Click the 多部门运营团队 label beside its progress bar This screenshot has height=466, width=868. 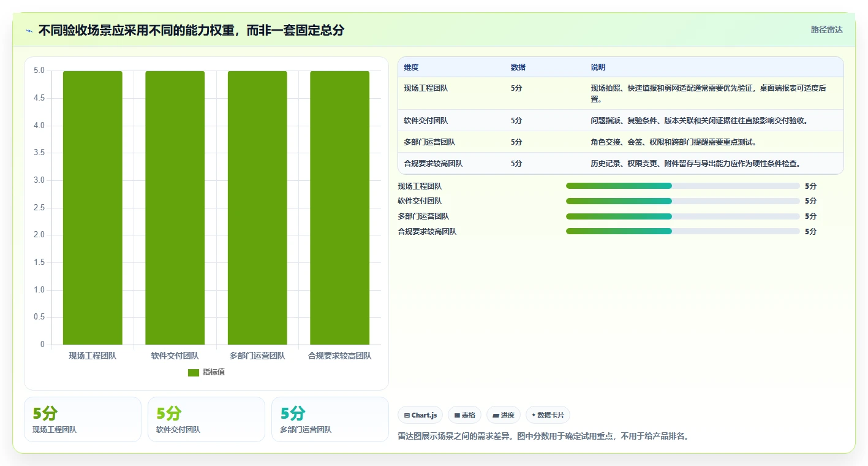tap(423, 216)
